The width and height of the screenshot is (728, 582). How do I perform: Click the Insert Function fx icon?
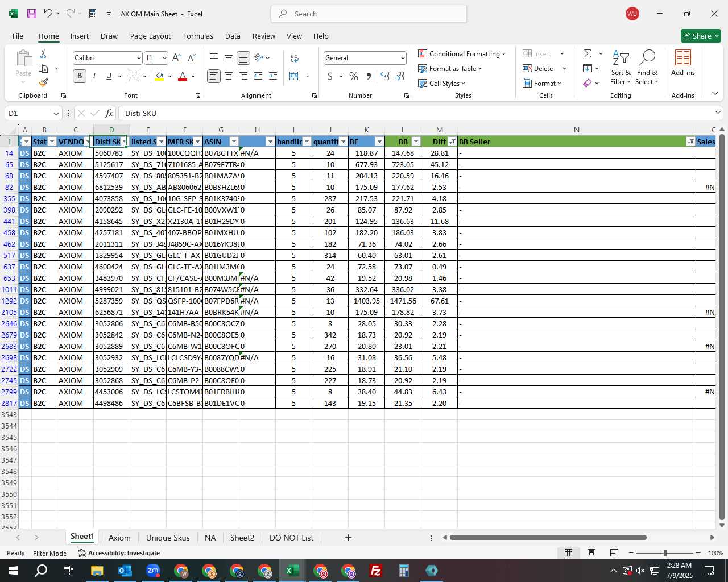(x=109, y=113)
